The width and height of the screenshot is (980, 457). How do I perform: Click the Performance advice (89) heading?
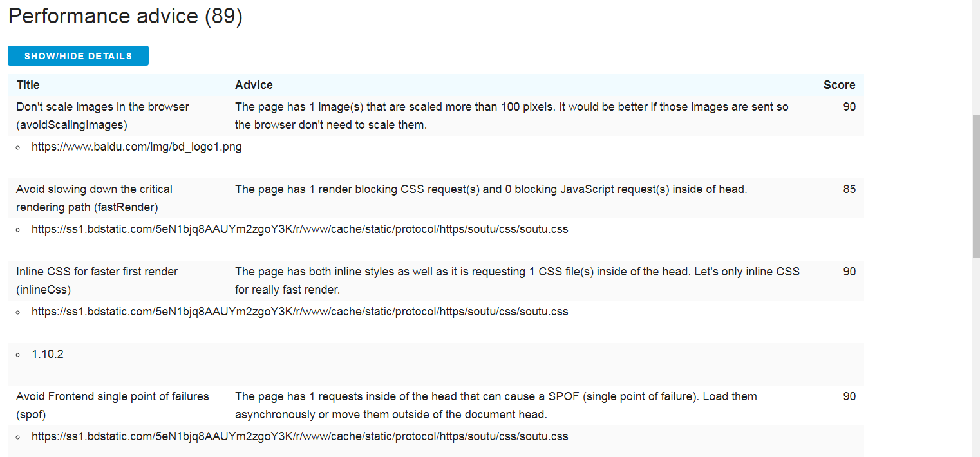125,16
